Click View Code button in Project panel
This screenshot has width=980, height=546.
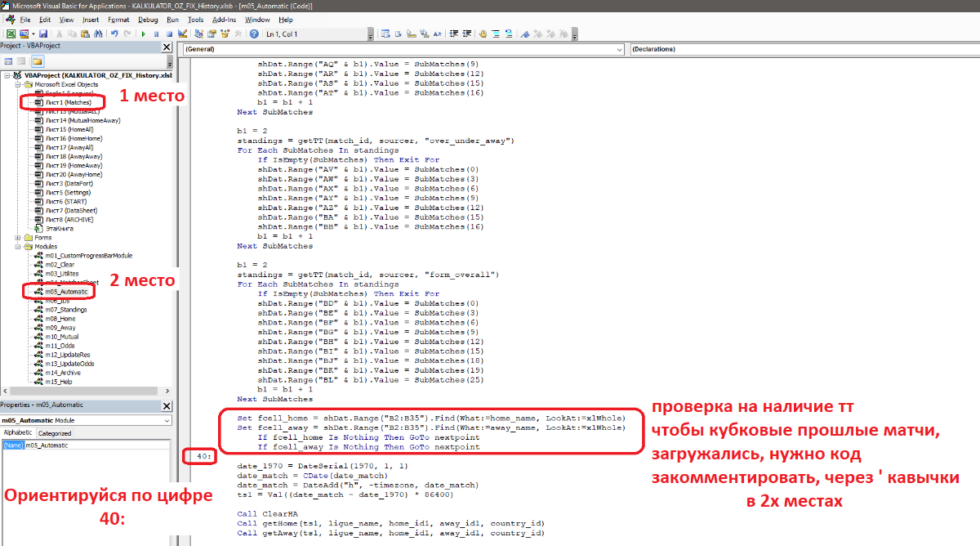[8, 61]
